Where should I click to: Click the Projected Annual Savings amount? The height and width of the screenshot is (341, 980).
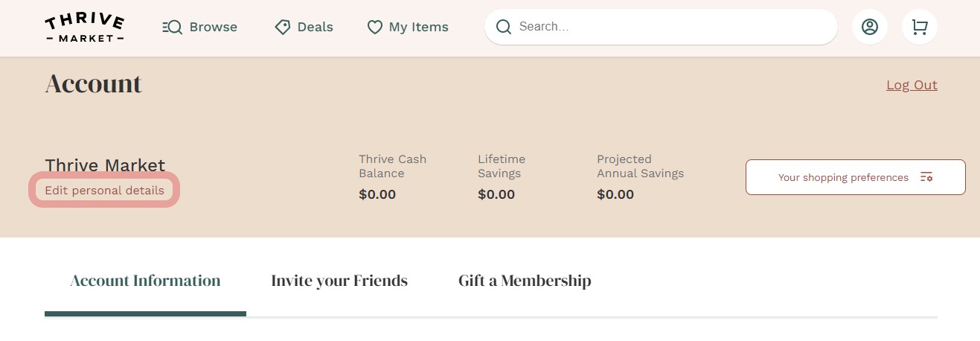615,195
